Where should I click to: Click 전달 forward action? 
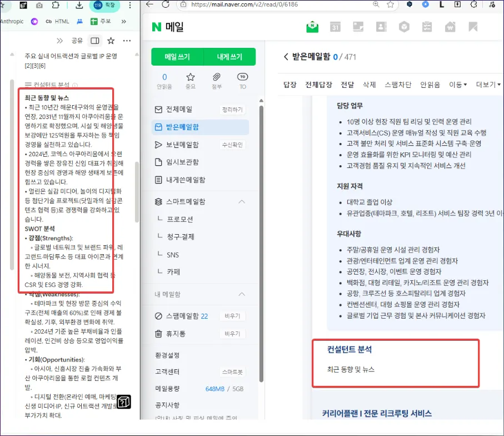pyautogui.click(x=347, y=85)
